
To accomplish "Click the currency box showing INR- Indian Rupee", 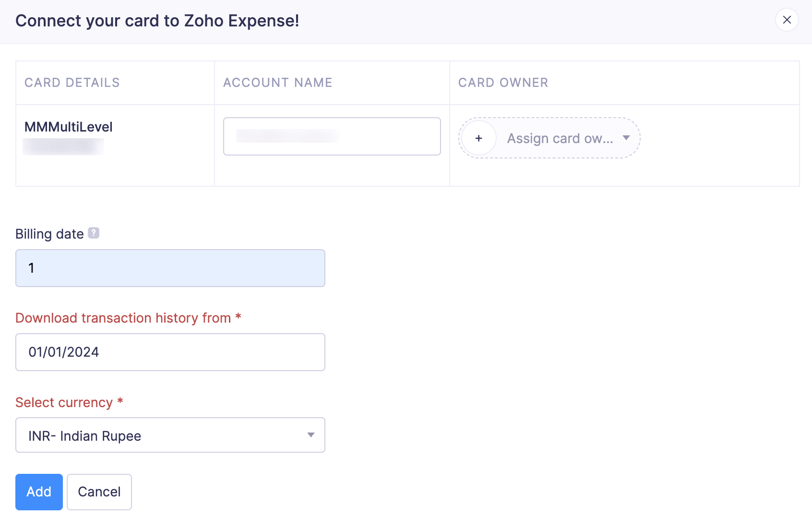I will click(x=170, y=435).
